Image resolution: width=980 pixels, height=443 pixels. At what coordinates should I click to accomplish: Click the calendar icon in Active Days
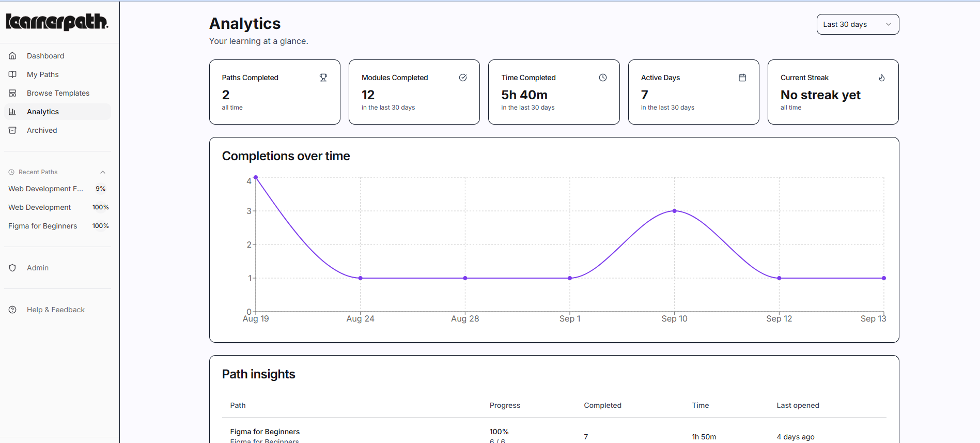click(x=742, y=78)
